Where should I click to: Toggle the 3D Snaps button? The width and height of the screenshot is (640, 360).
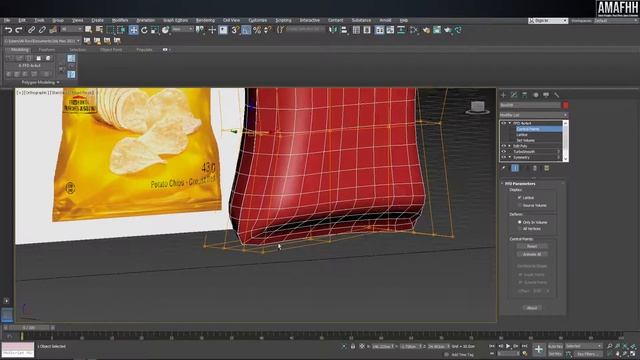click(x=235, y=30)
